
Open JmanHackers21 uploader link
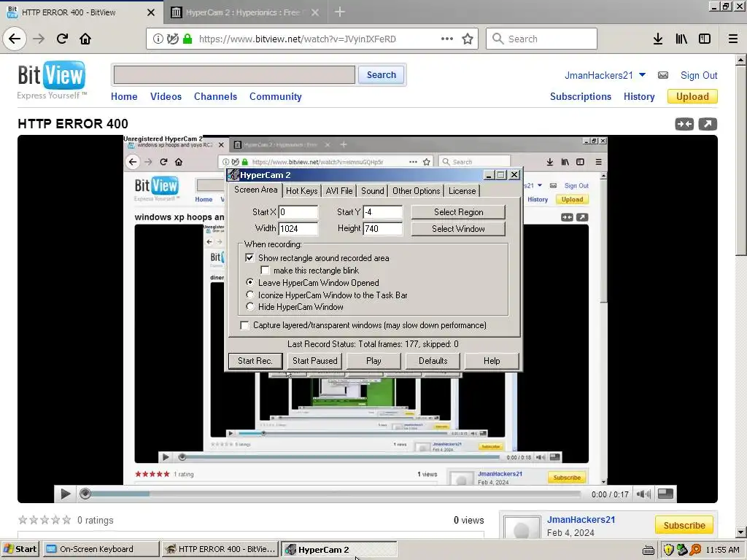[581, 519]
